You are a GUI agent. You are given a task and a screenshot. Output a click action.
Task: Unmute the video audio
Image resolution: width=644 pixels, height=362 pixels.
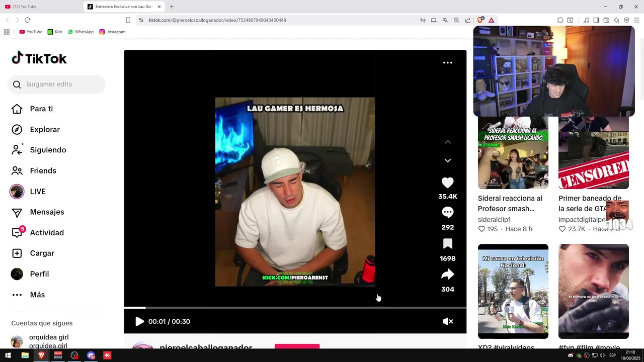tap(448, 322)
